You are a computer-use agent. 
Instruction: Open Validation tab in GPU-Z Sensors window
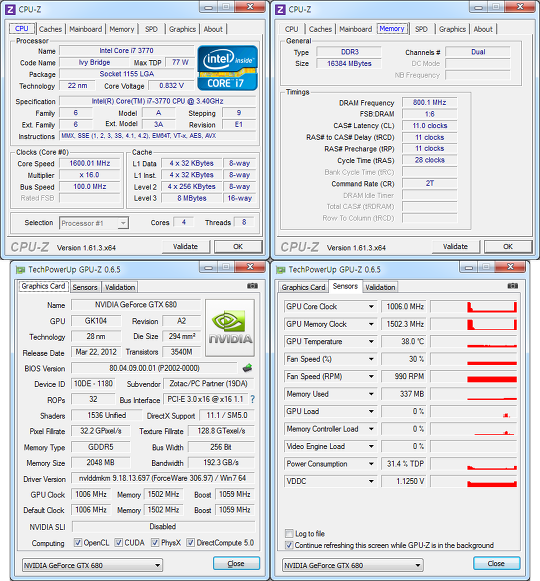click(x=380, y=287)
